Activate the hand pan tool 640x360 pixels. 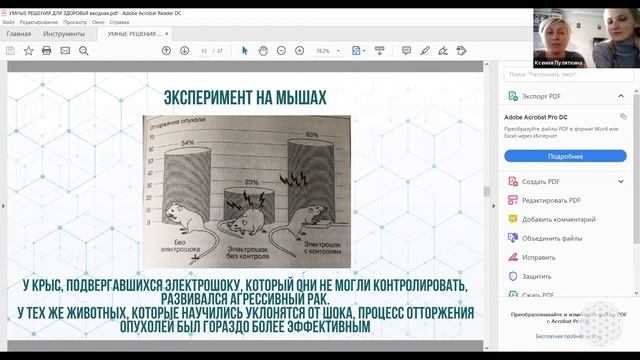pyautogui.click(x=263, y=51)
